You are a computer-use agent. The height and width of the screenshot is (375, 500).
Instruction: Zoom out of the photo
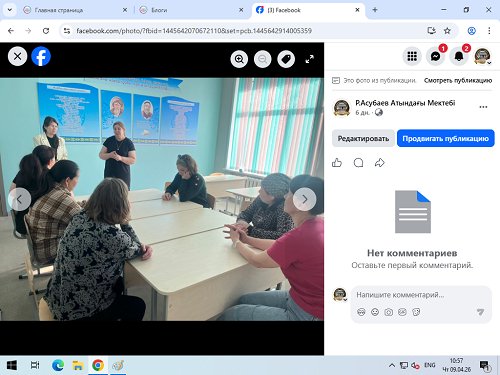point(263,59)
